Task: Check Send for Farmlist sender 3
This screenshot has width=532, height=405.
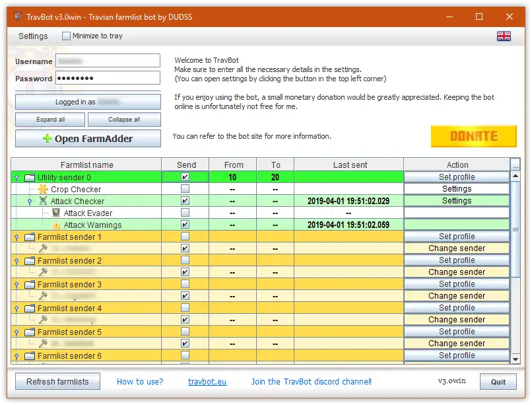Action: pyautogui.click(x=185, y=284)
